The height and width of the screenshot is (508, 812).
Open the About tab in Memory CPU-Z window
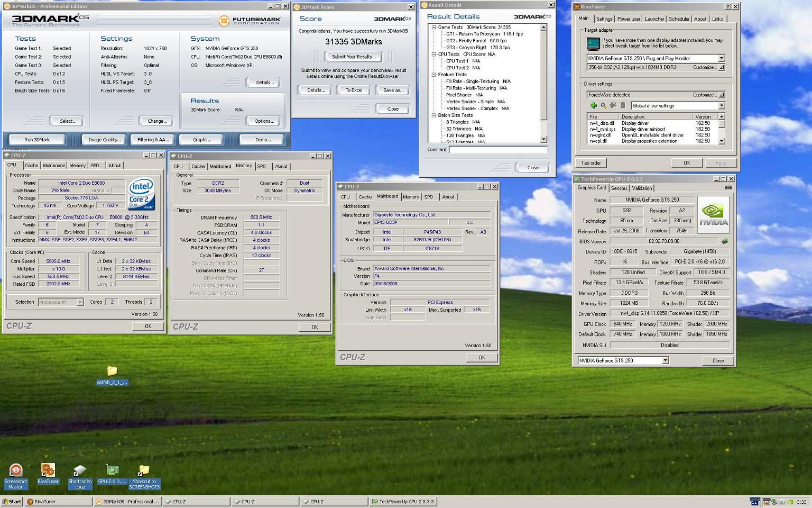click(281, 166)
